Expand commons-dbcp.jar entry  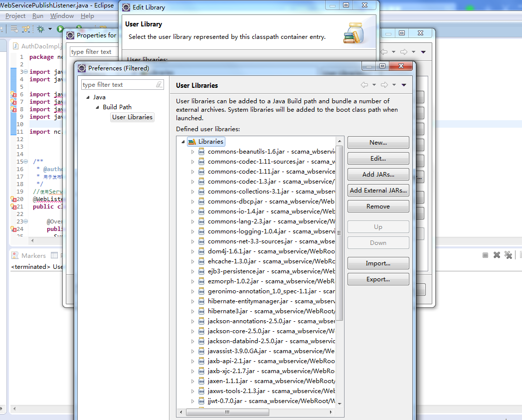click(192, 202)
